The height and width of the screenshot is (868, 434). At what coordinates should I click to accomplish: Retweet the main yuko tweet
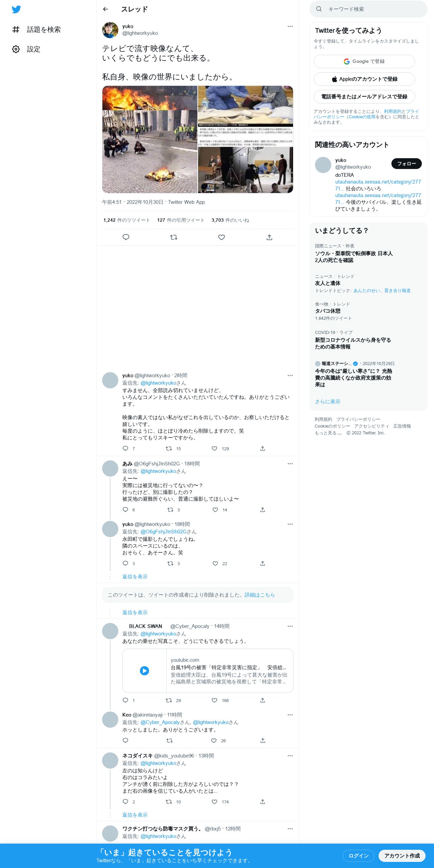[x=174, y=237]
